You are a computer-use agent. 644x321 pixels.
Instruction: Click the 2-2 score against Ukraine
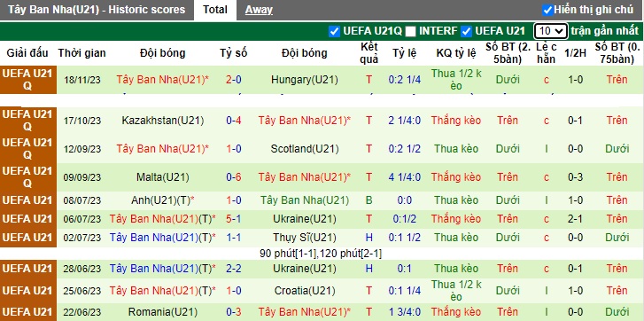pos(233,269)
